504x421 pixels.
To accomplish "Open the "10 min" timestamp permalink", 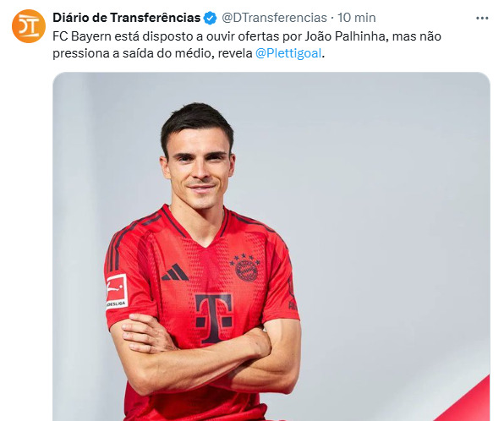I will pyautogui.click(x=357, y=18).
